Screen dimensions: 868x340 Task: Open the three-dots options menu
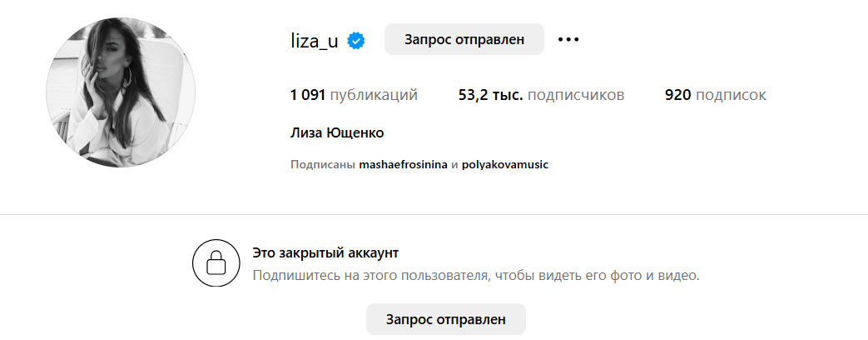568,39
